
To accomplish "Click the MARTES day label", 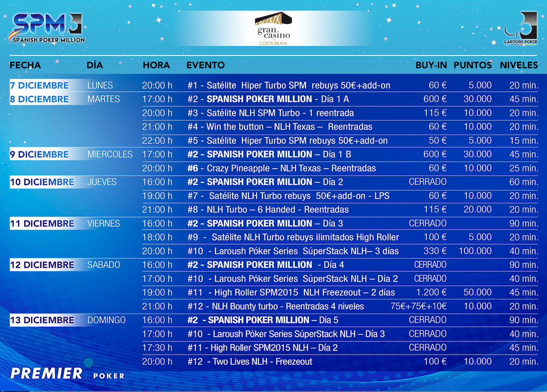I will click(104, 99).
